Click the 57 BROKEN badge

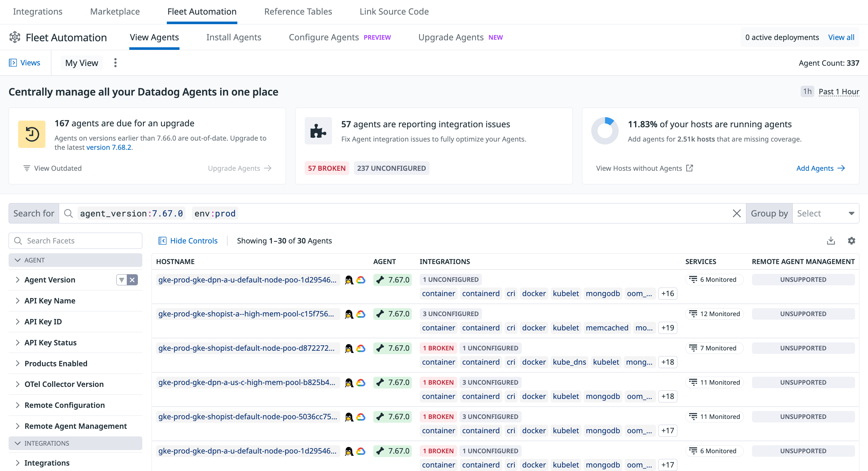point(327,168)
